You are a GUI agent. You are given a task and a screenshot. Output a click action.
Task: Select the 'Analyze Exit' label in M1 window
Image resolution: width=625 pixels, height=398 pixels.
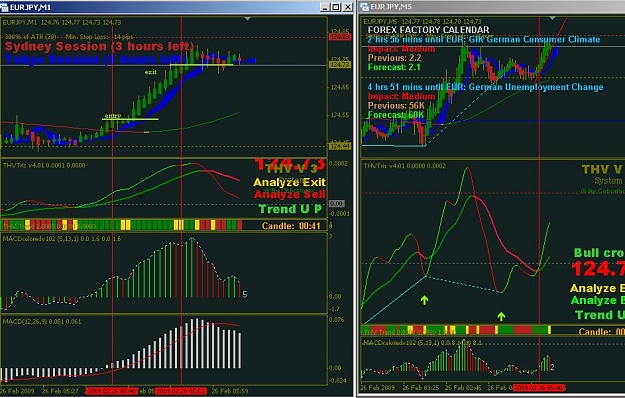point(289,182)
